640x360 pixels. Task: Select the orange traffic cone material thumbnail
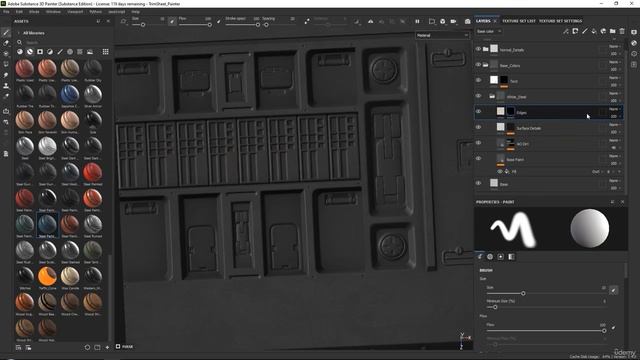pyautogui.click(x=47, y=276)
